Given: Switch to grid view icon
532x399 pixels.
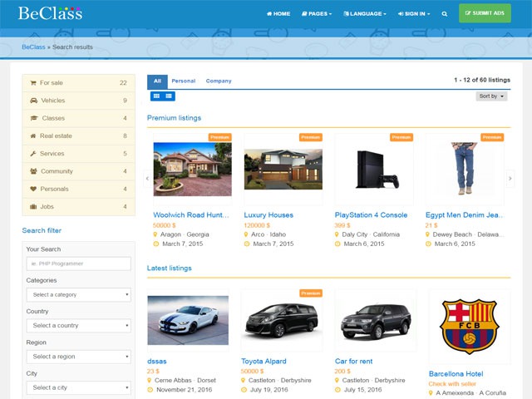Looking at the screenshot, I should (x=156, y=96).
